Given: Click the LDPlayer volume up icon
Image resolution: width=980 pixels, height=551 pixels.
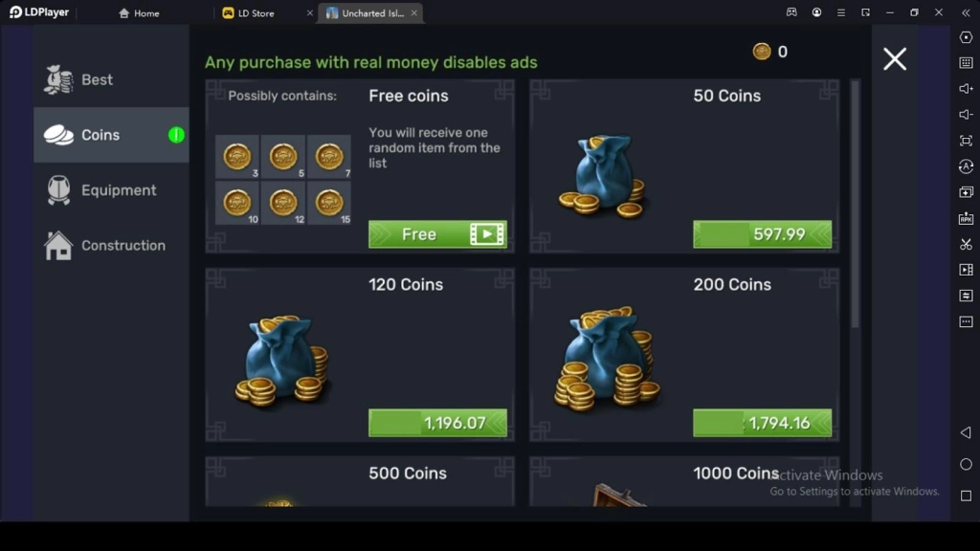Looking at the screenshot, I should [x=966, y=89].
